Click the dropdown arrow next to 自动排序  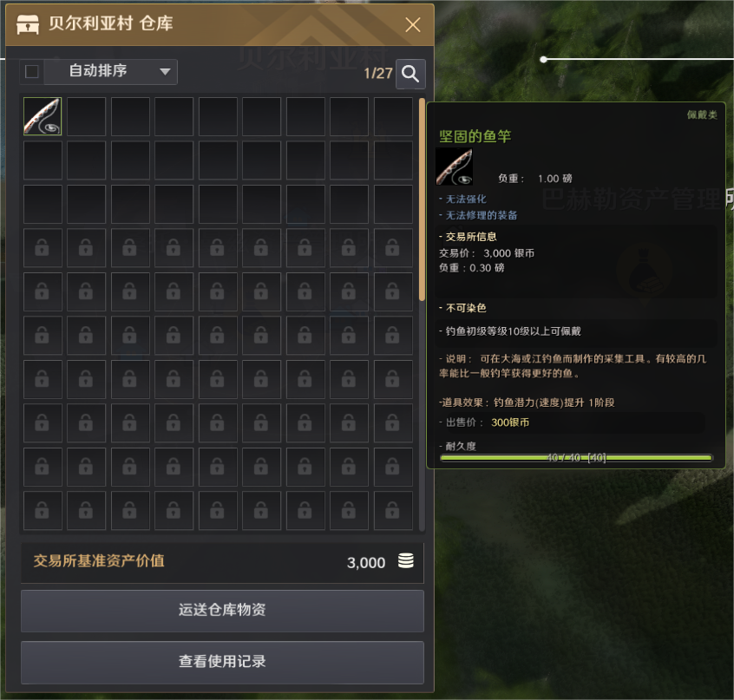click(165, 72)
